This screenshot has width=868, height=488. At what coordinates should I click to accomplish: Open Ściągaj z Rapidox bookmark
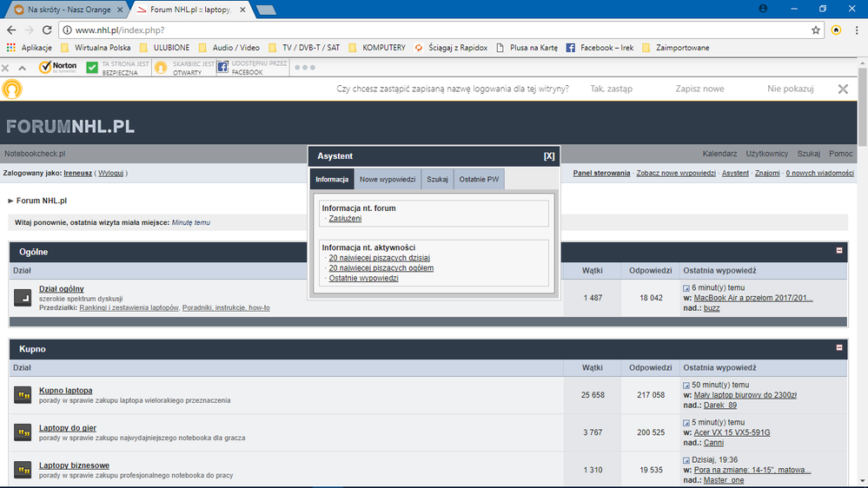tap(451, 48)
